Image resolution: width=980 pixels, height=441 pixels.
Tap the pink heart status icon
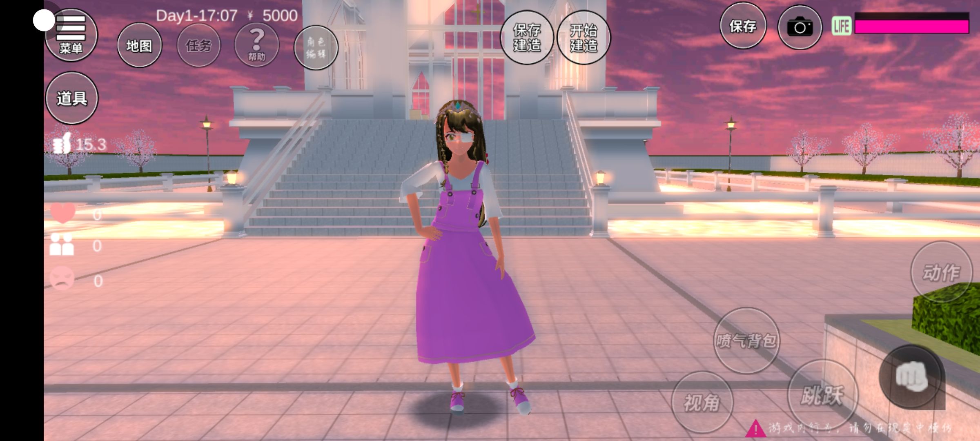click(x=62, y=213)
